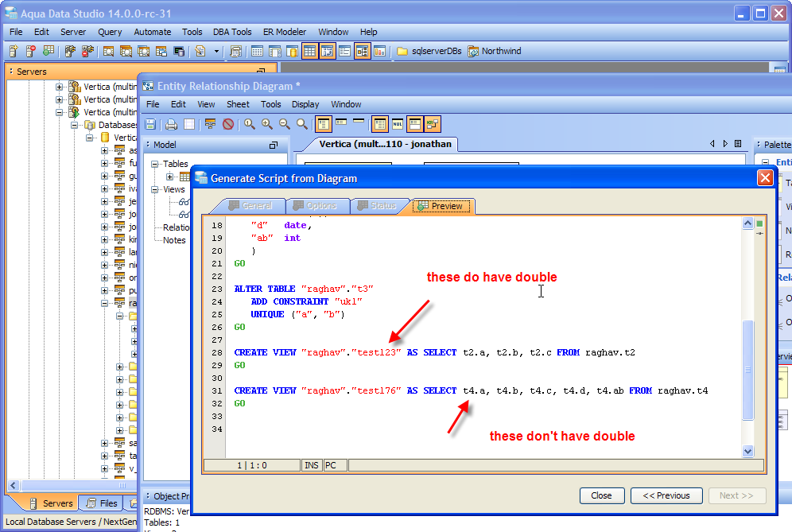
Task: Collapse the selected 'ra' schema node
Action: click(104, 303)
